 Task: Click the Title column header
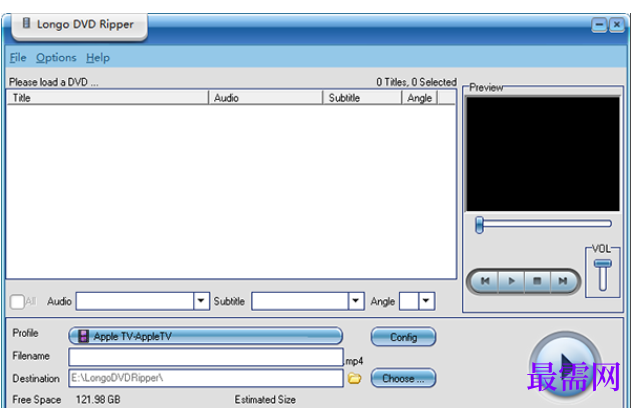coord(108,98)
